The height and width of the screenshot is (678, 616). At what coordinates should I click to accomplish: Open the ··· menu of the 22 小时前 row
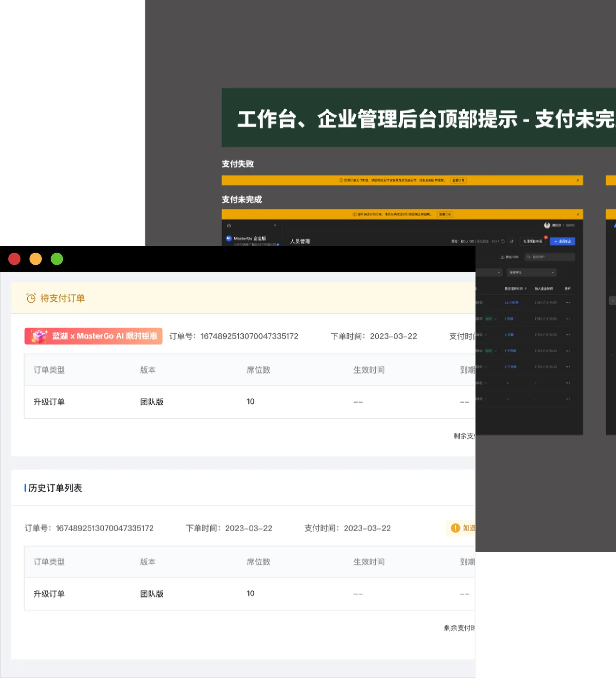[568, 302]
